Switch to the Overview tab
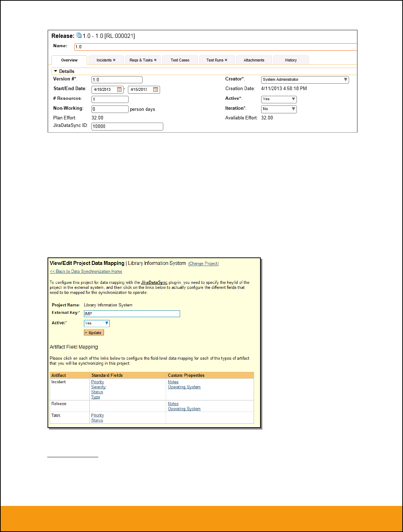Viewport: 403px width, 532px height. click(x=69, y=60)
